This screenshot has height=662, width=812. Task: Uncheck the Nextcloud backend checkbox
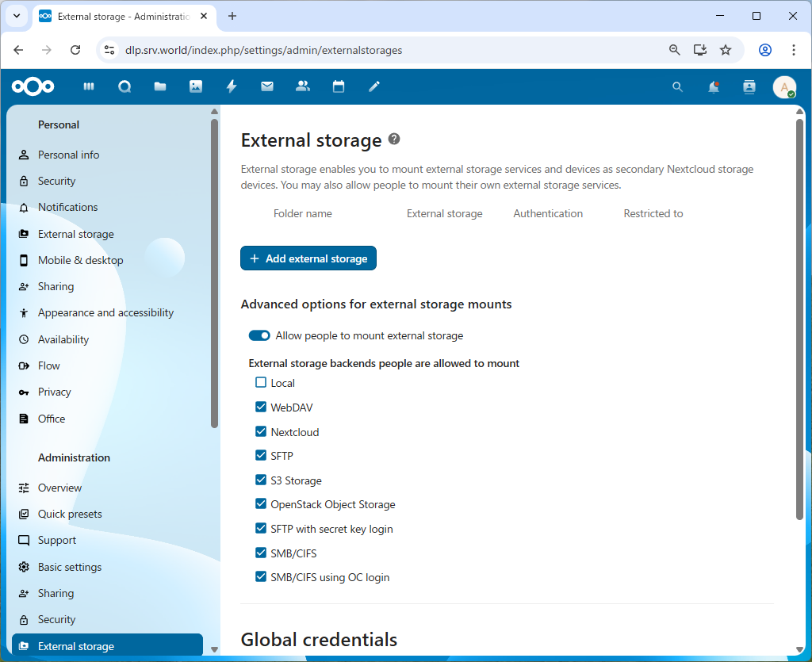tap(261, 431)
